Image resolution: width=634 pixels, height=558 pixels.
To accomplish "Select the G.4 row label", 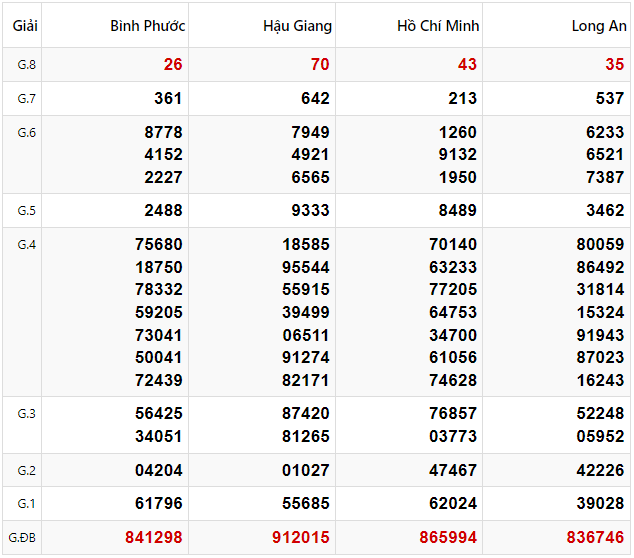I will [25, 245].
